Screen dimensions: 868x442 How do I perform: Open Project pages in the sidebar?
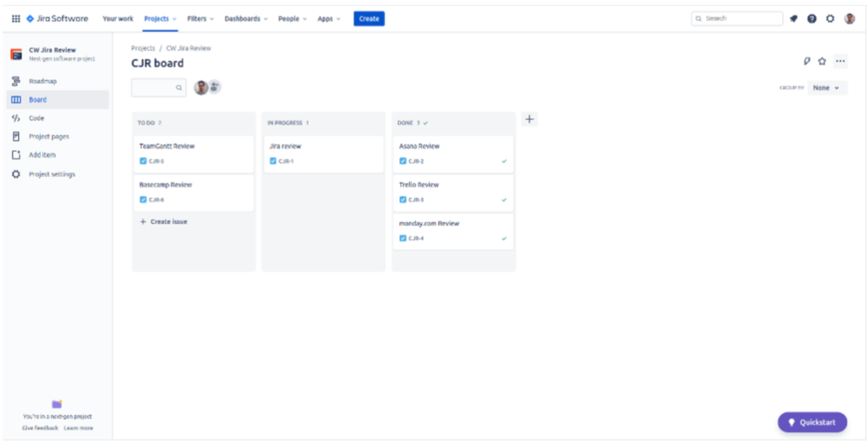point(58,137)
